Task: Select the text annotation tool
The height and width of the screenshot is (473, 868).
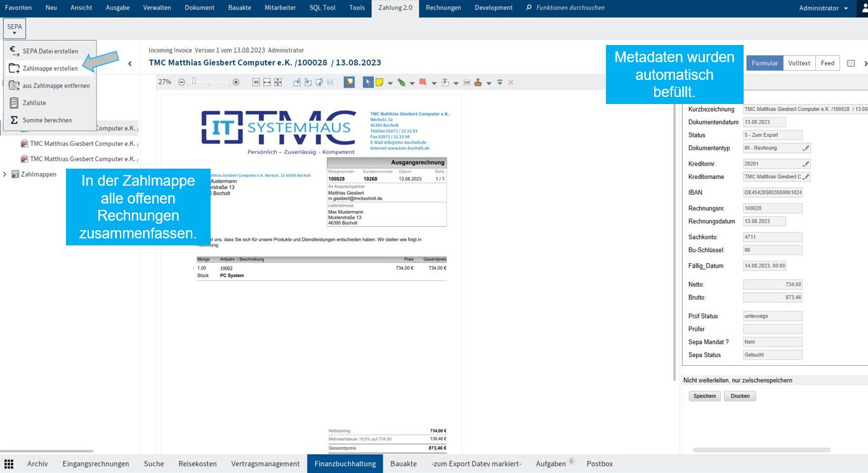Action: coord(445,82)
